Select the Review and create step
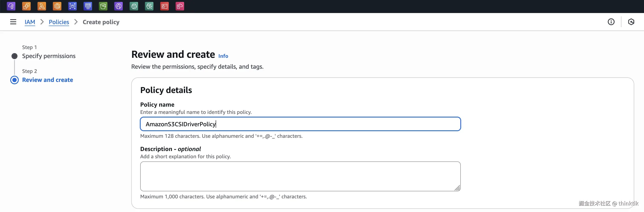 pos(48,80)
